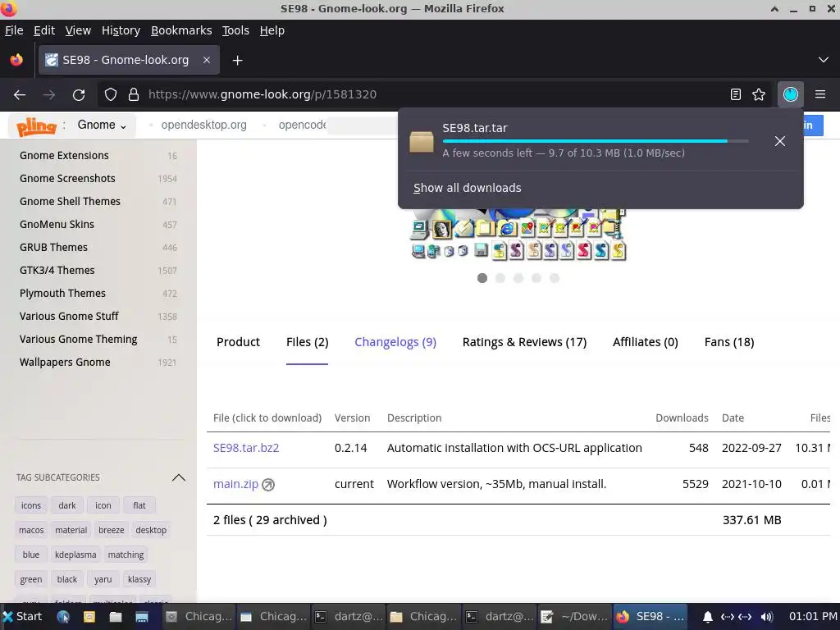Select the Files (2) tab
Viewport: 840px width, 630px height.
coord(307,342)
